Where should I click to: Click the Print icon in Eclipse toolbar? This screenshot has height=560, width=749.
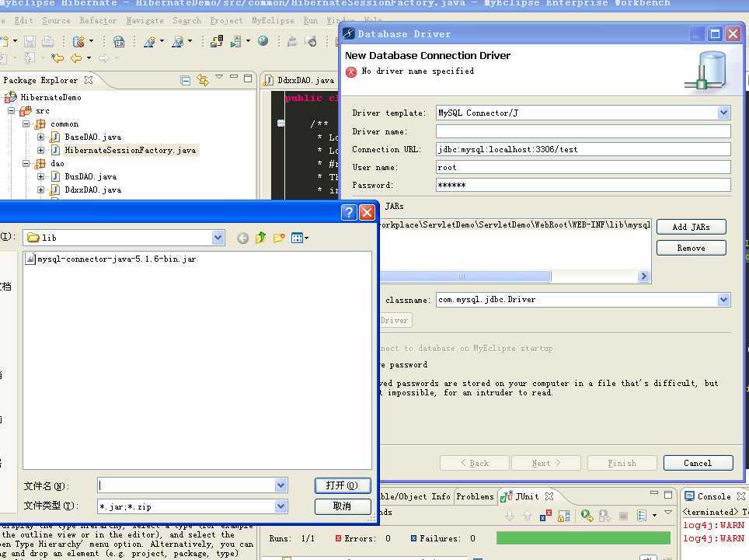click(47, 41)
